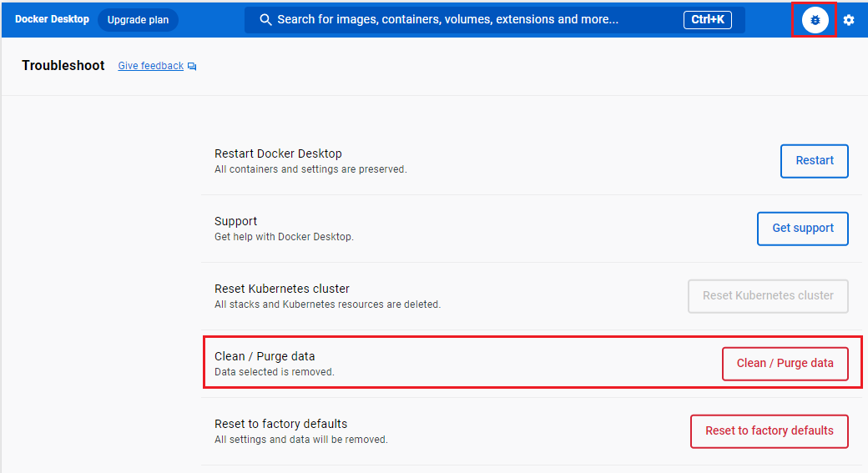Click the Upgrade plan button

pyautogui.click(x=138, y=20)
